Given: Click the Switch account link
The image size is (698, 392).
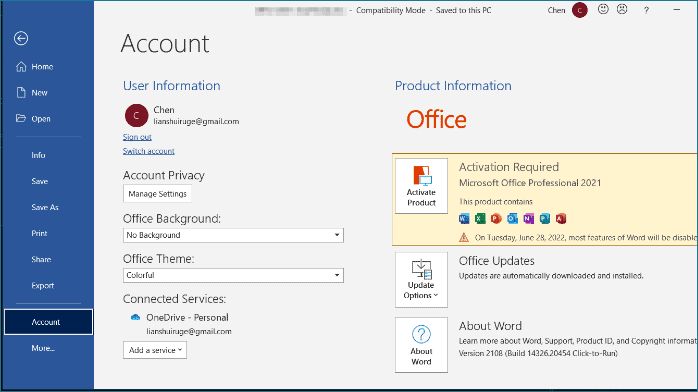Looking at the screenshot, I should [149, 151].
